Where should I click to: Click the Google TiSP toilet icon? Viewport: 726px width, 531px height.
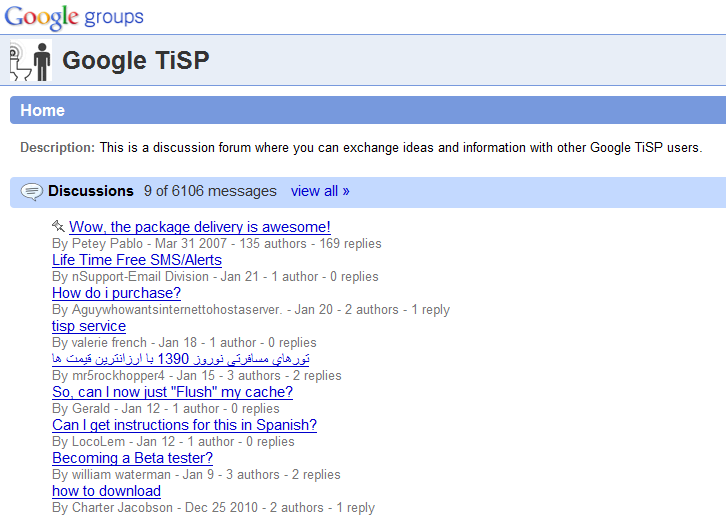(x=30, y=61)
